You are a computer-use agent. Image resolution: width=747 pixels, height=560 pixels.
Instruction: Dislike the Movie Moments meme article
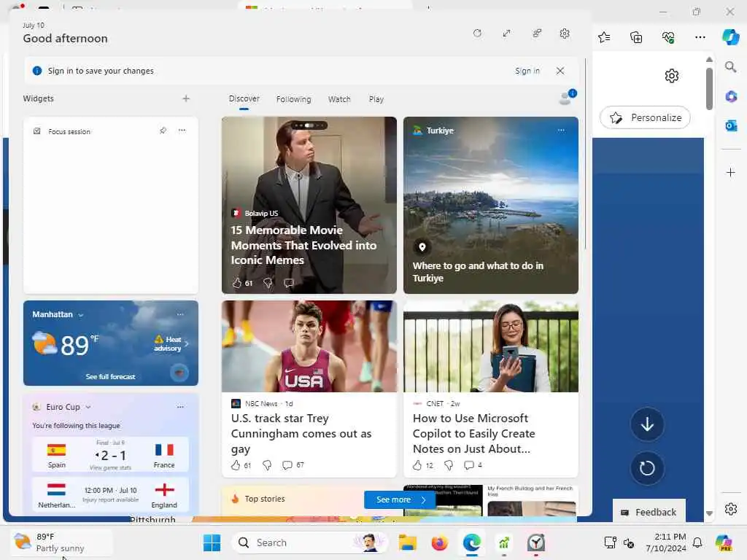coord(268,283)
